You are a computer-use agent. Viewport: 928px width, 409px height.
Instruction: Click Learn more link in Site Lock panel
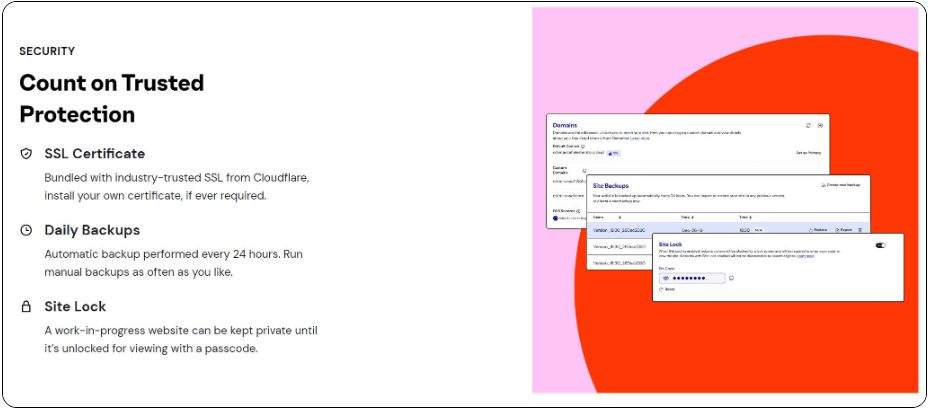pyautogui.click(x=805, y=256)
